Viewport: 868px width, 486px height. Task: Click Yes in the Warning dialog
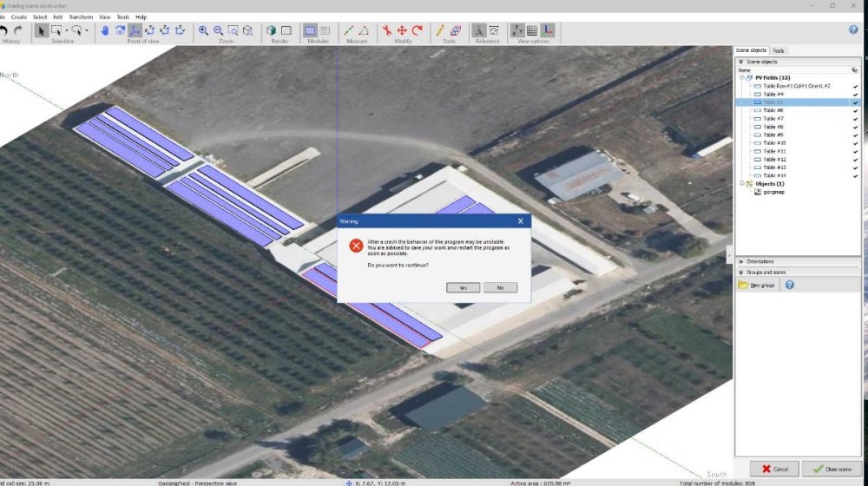[x=463, y=287]
